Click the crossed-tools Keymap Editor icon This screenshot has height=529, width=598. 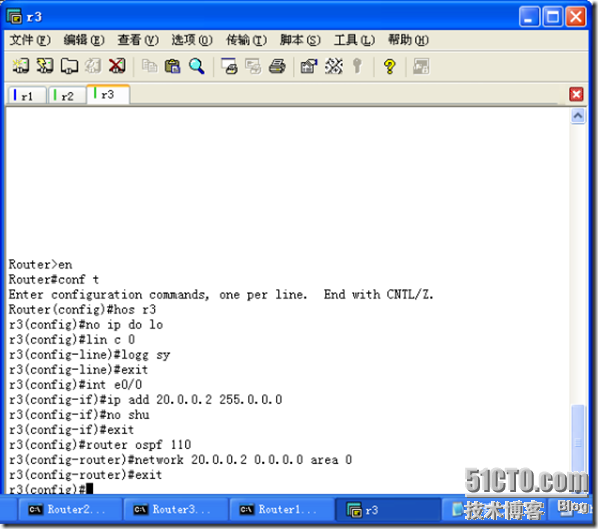coord(334,66)
